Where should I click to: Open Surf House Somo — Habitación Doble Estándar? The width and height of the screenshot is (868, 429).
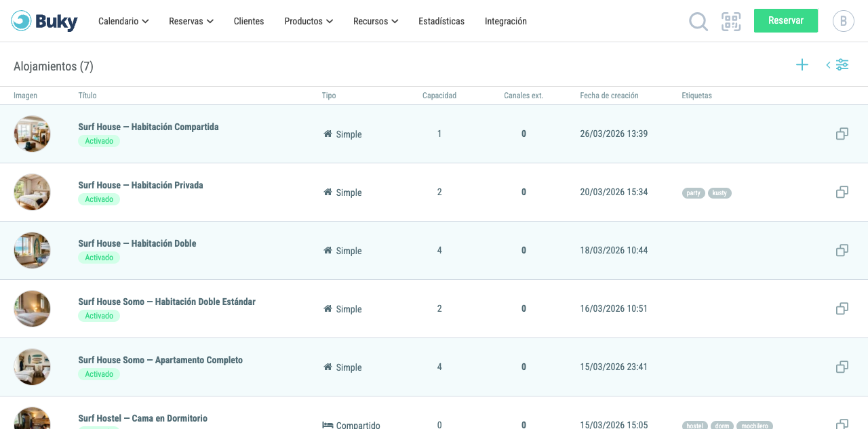point(167,302)
